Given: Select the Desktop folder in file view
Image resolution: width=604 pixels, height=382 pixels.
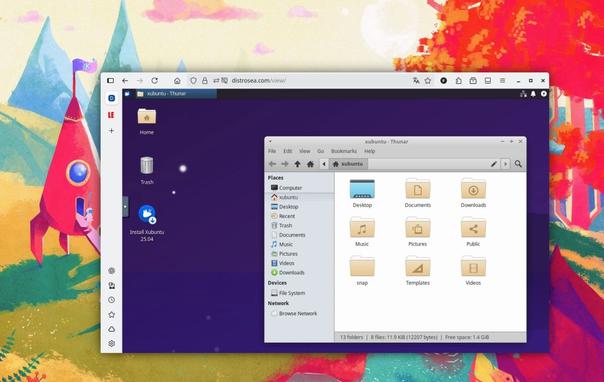Looking at the screenshot, I should [362, 193].
